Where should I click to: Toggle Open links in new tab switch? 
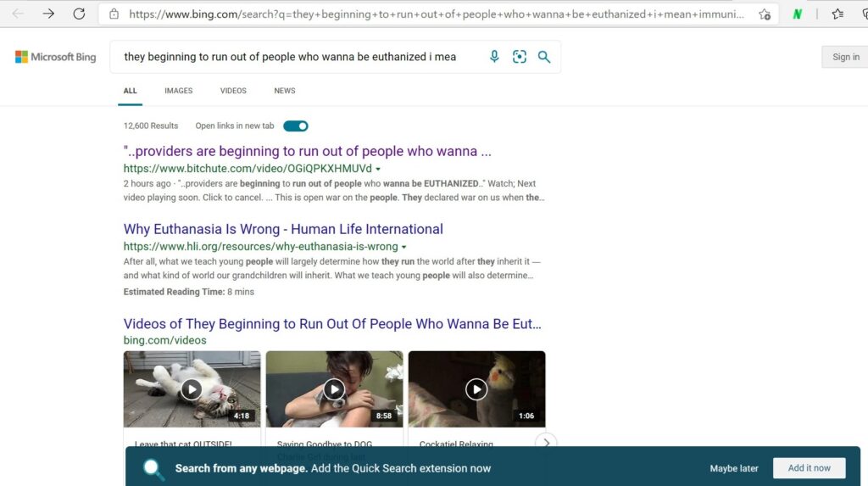point(296,126)
